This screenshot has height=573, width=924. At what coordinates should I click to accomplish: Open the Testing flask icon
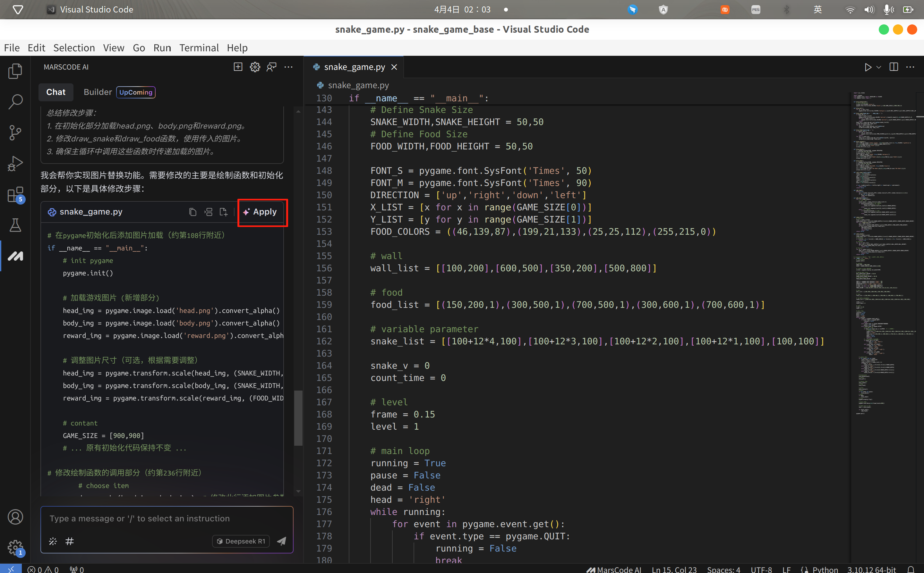click(15, 225)
